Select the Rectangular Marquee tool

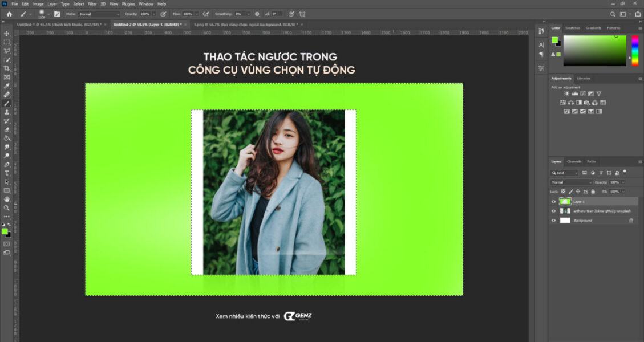[x=7, y=42]
